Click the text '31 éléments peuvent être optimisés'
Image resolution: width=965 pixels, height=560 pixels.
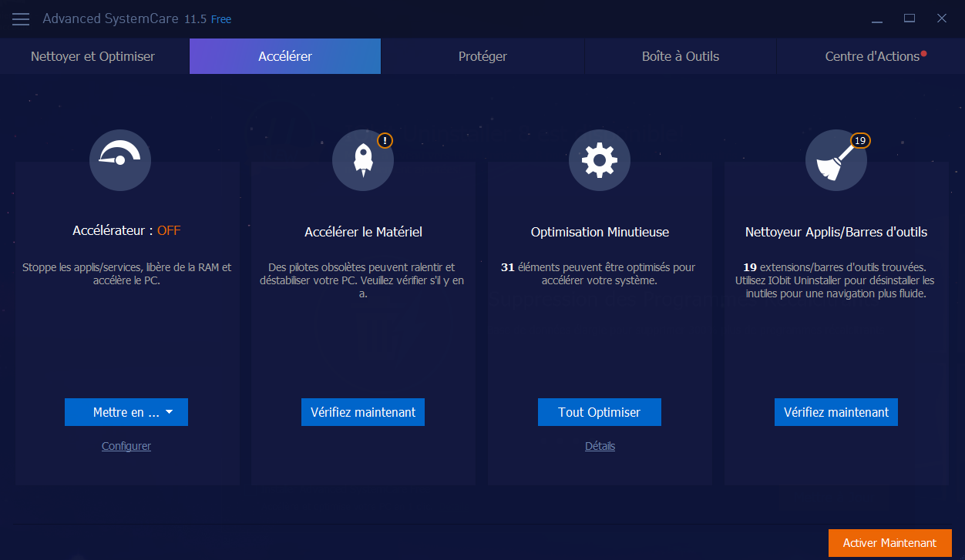(x=599, y=273)
